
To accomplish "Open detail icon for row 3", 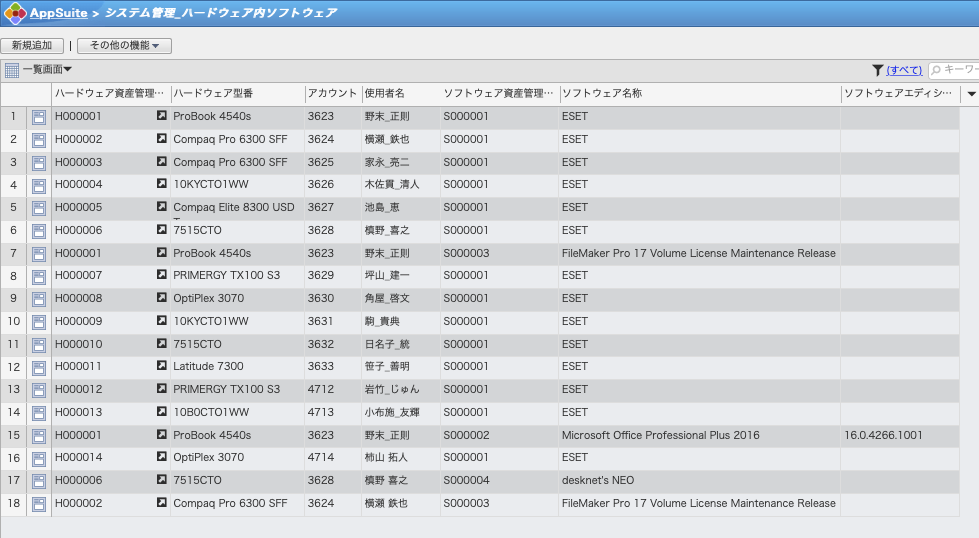I will point(39,164).
